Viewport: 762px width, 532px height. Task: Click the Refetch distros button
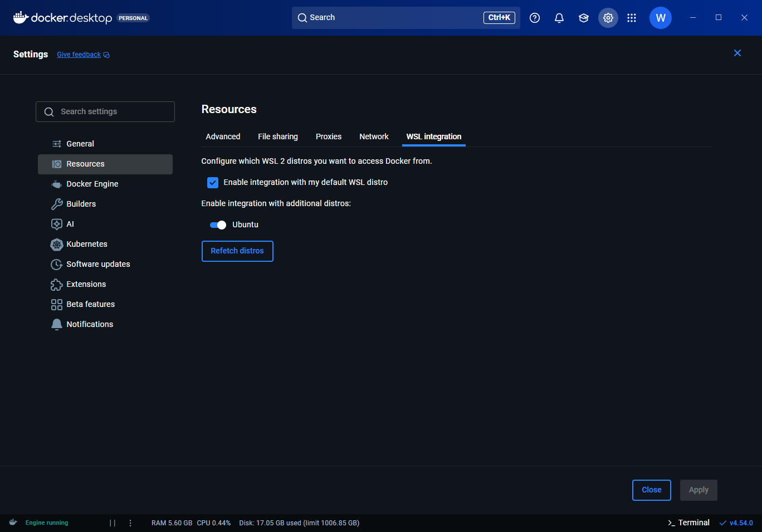point(237,251)
